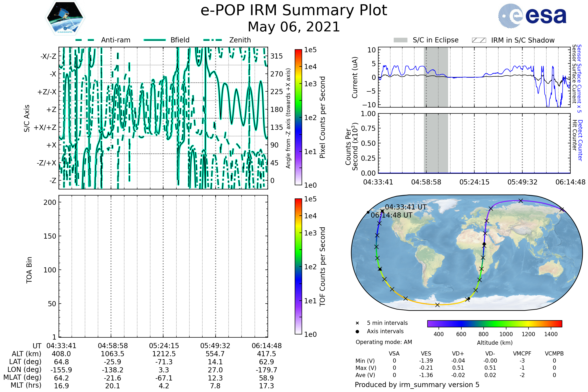
Task: Click the Altitude (km) horizontal colorbar
Action: click(494, 324)
